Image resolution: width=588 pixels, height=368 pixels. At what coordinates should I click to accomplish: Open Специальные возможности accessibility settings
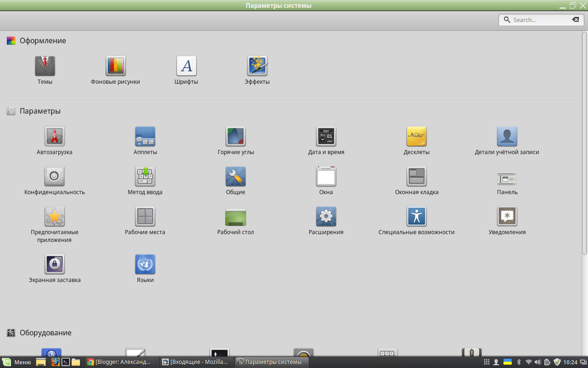point(417,217)
